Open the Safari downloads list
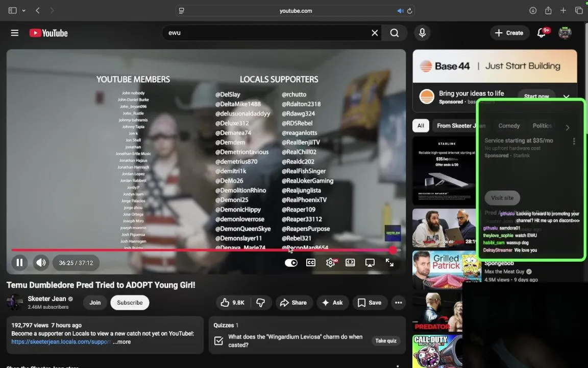 coord(532,11)
